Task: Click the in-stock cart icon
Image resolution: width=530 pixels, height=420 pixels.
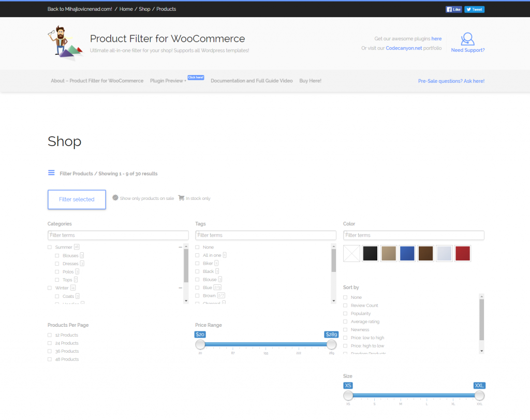Action: tap(182, 198)
